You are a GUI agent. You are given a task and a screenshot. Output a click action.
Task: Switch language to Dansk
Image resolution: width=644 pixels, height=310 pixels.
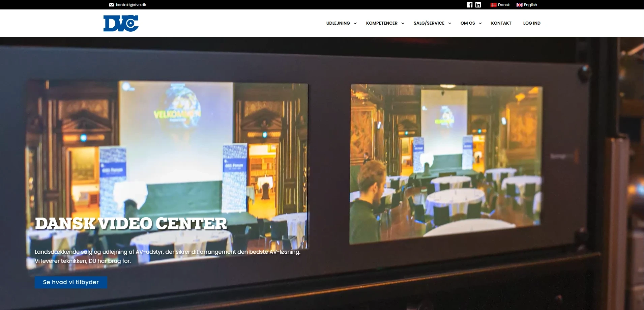(x=504, y=5)
